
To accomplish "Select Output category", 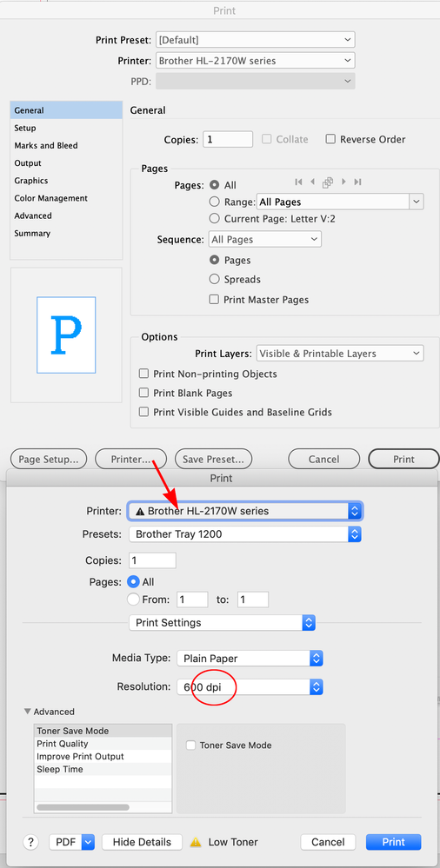I will [x=66, y=163].
